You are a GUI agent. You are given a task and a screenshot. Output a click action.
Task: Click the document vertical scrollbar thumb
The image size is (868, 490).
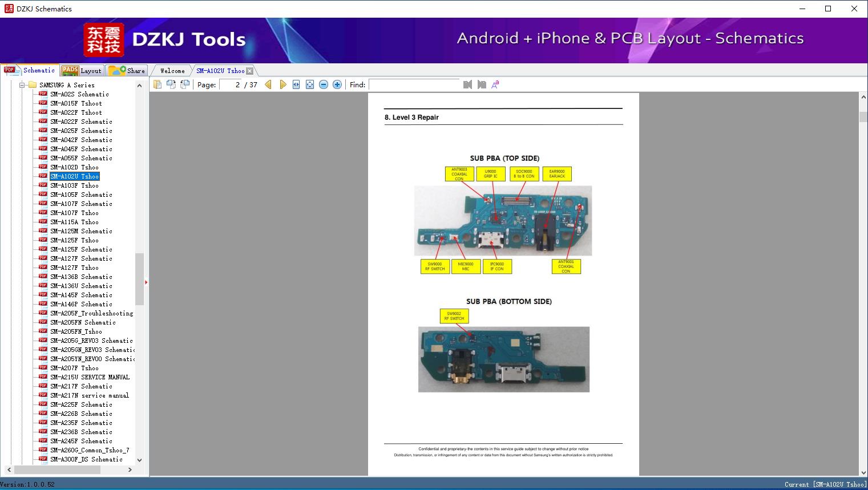(x=863, y=117)
